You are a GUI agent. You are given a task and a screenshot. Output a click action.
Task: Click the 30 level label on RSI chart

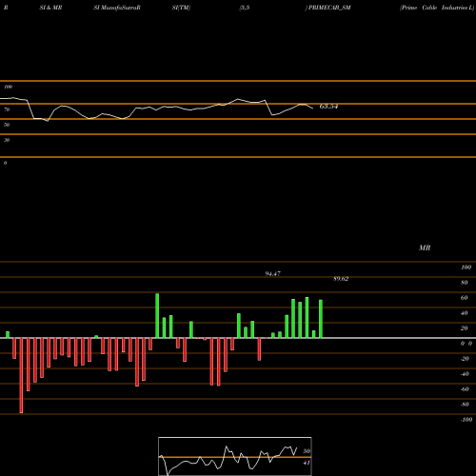point(7,140)
